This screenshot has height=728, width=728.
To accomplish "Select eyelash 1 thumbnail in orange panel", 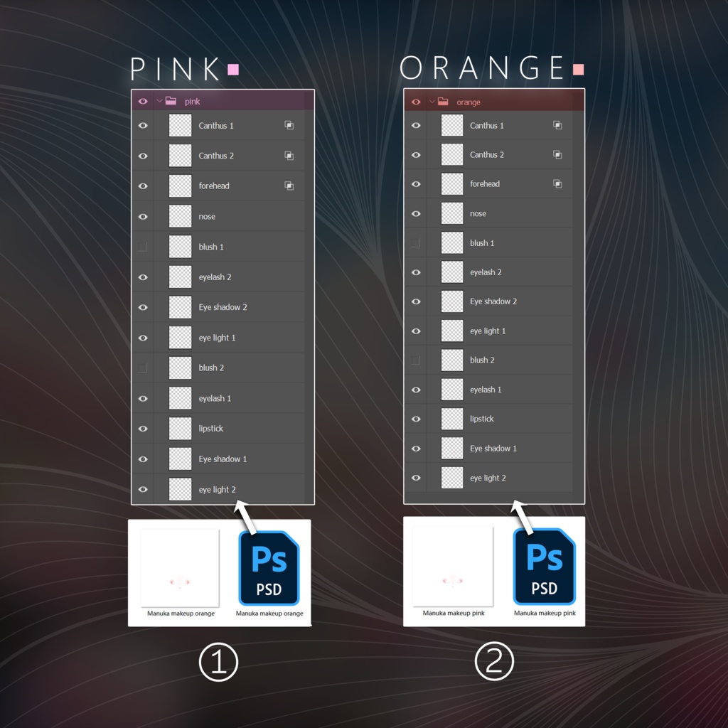I will coord(451,390).
